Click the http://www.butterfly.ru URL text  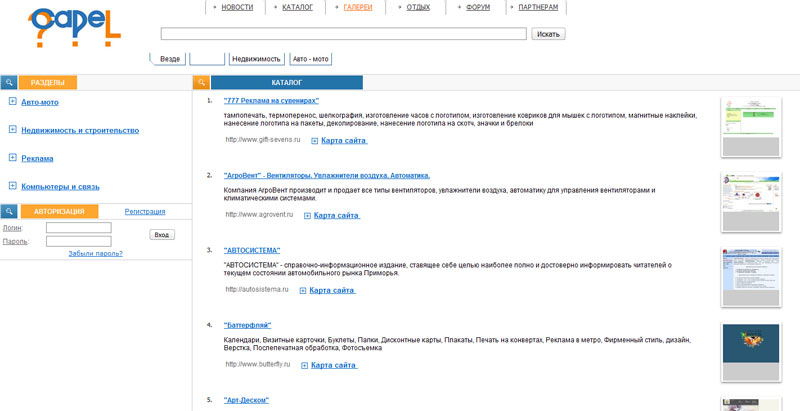(258, 365)
